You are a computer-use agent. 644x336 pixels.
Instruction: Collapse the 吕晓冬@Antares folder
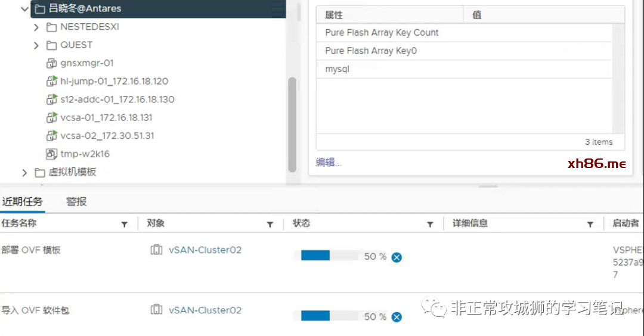click(24, 9)
